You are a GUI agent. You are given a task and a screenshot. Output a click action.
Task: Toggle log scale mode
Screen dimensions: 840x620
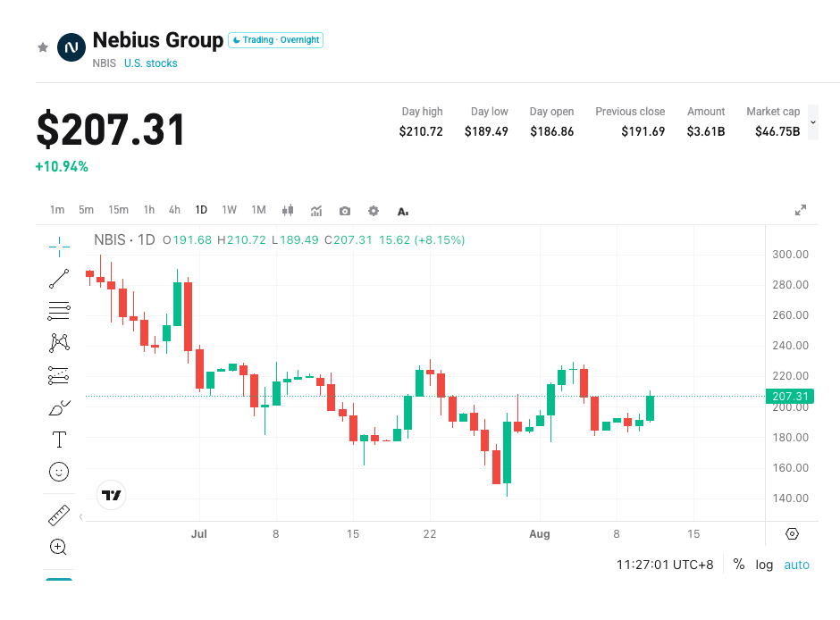pos(764,565)
